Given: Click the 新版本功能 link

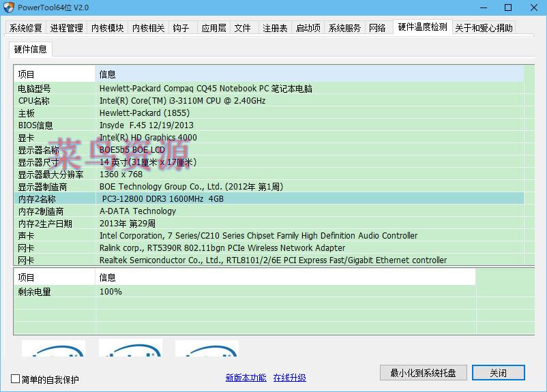Looking at the screenshot, I should (x=246, y=378).
